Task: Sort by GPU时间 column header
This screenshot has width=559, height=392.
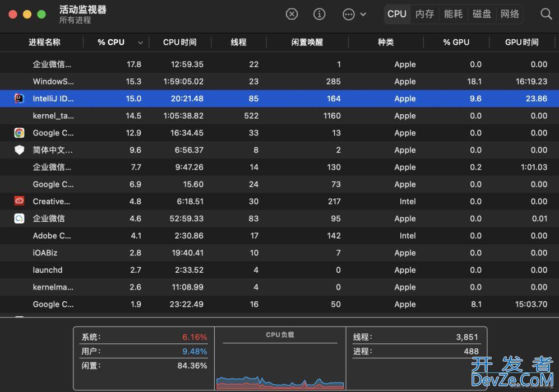Action: point(522,43)
